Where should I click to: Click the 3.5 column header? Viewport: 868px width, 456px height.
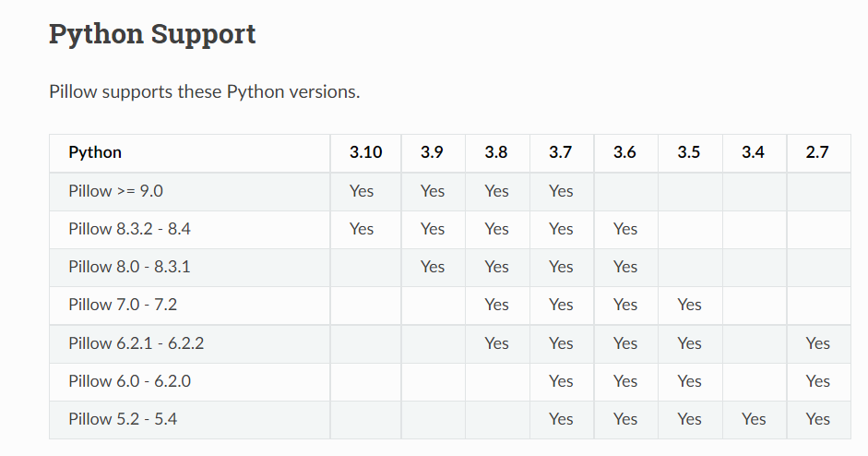pyautogui.click(x=689, y=152)
